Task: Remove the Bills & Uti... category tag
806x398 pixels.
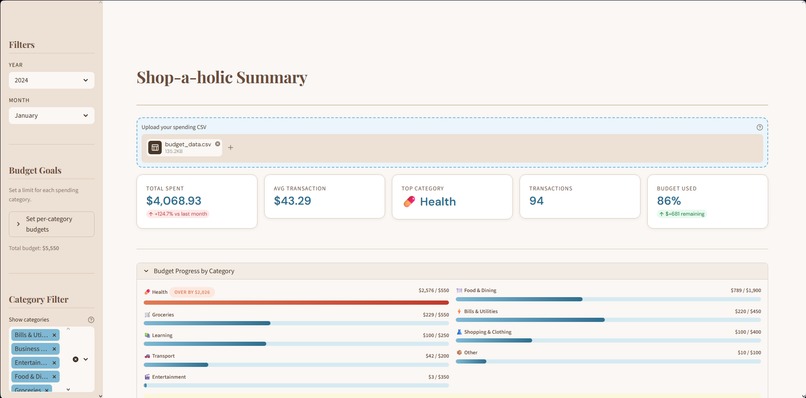Action: [x=54, y=335]
